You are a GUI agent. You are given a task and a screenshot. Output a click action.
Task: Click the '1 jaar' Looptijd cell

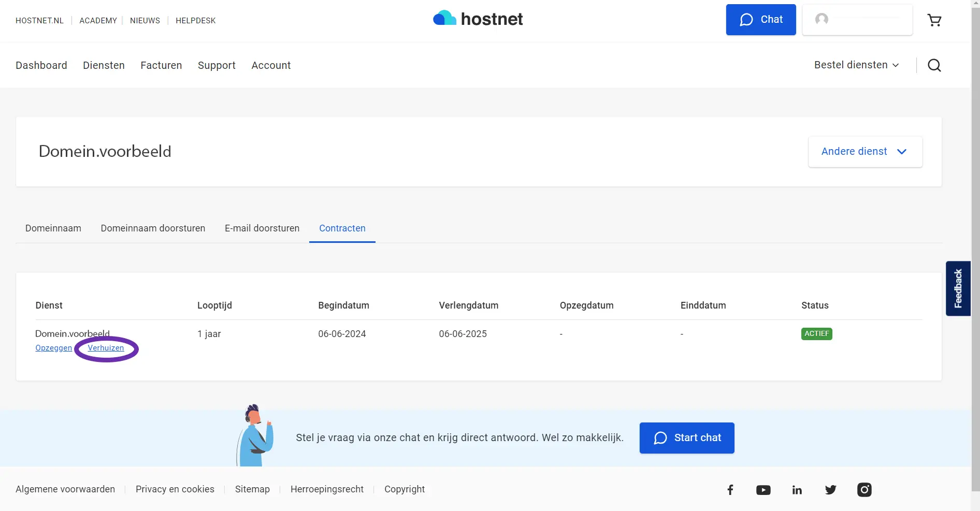(209, 334)
